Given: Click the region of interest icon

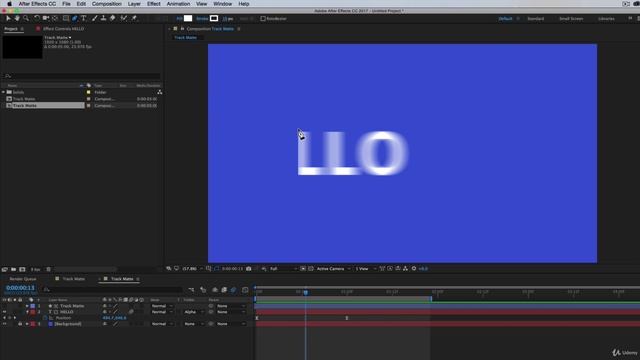Looking at the screenshot, I should click(x=303, y=269).
